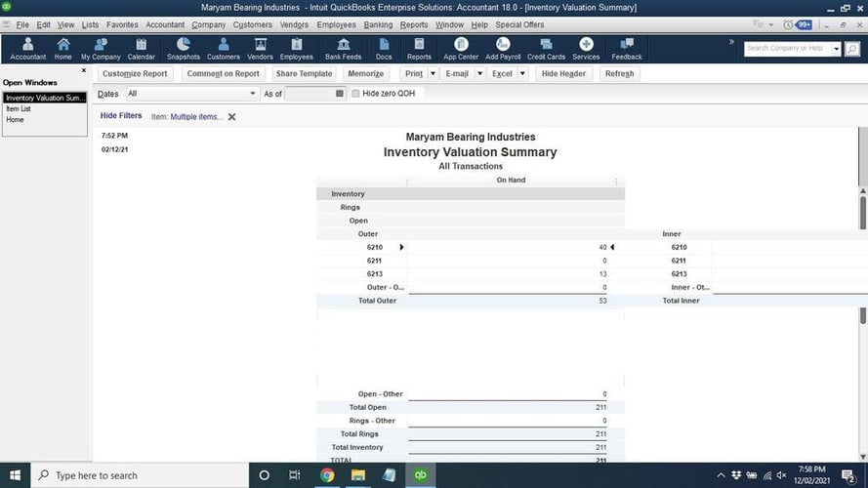Open Credit Cards icon
Screen dimensions: 868x488
coord(546,49)
